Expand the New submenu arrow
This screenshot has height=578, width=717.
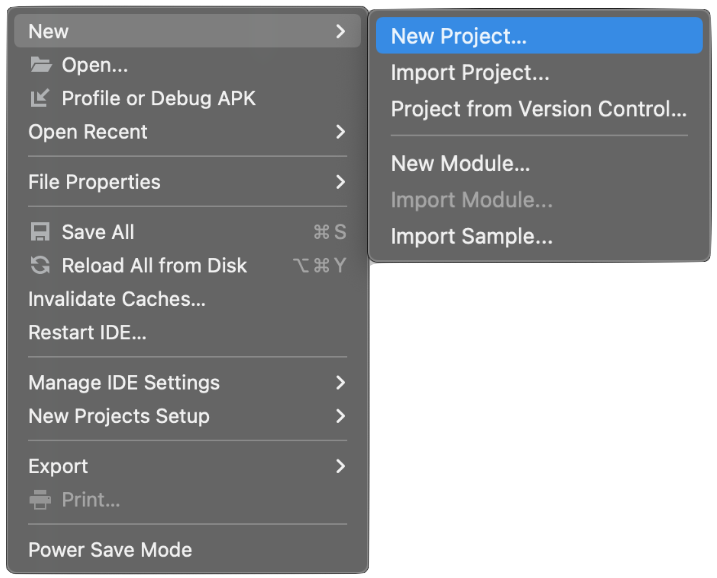coord(340,31)
